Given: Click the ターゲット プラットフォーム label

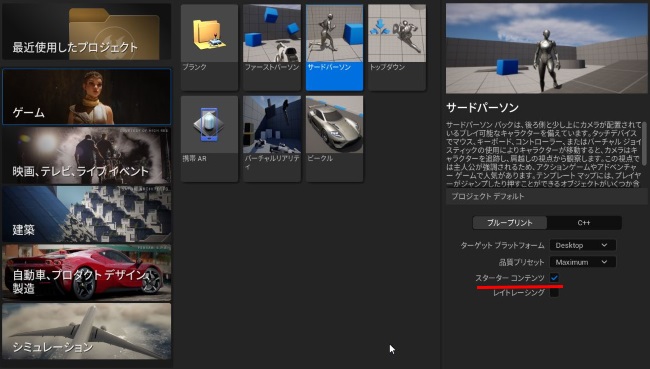Looking at the screenshot, I should point(502,245).
